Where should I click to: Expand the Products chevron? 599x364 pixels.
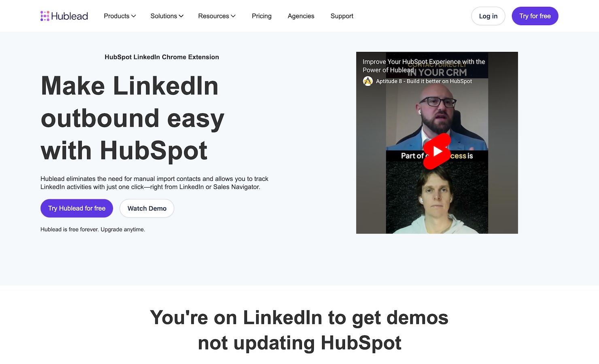point(134,16)
